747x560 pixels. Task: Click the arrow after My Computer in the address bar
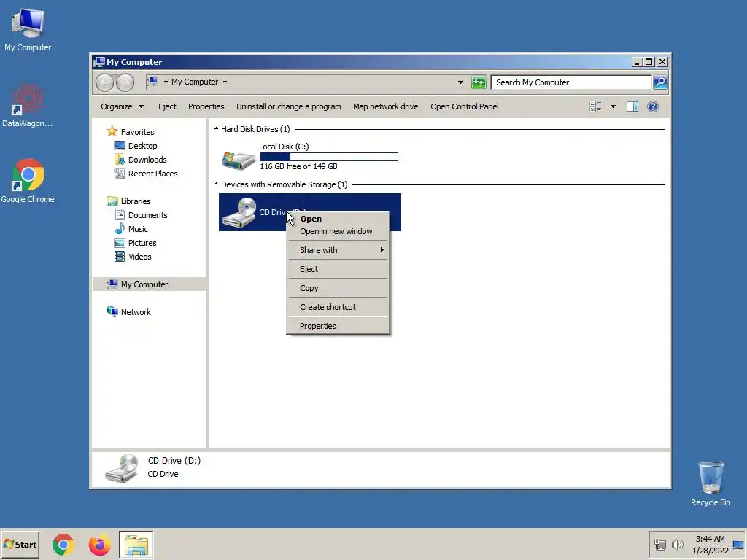coord(225,82)
